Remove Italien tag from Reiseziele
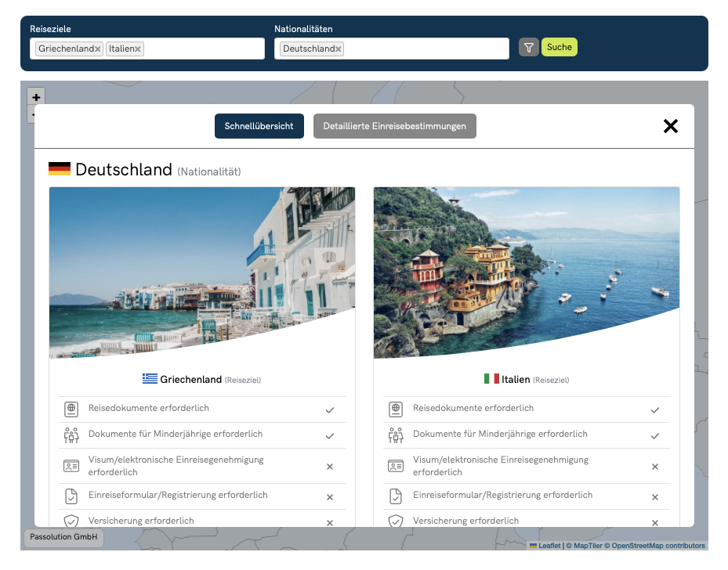Viewport: 728px width, 570px height. coord(138,49)
